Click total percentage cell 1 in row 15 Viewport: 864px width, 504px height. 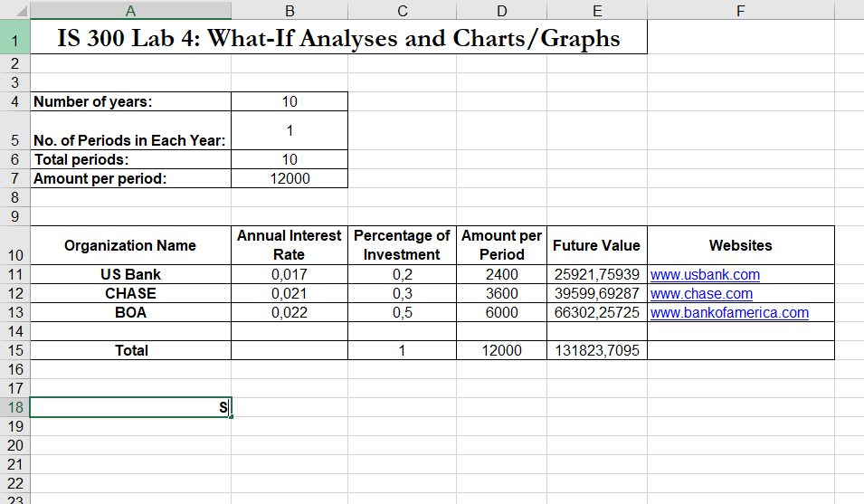click(403, 350)
